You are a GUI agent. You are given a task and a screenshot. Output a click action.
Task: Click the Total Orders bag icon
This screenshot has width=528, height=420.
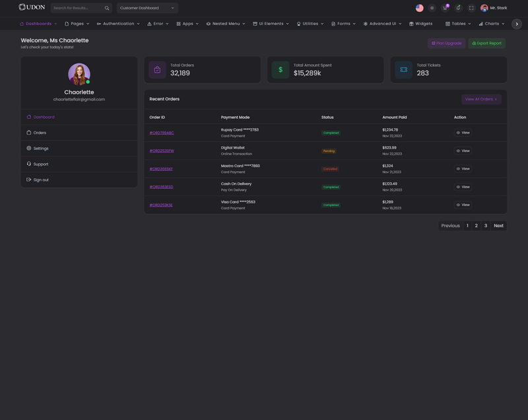coord(157,69)
